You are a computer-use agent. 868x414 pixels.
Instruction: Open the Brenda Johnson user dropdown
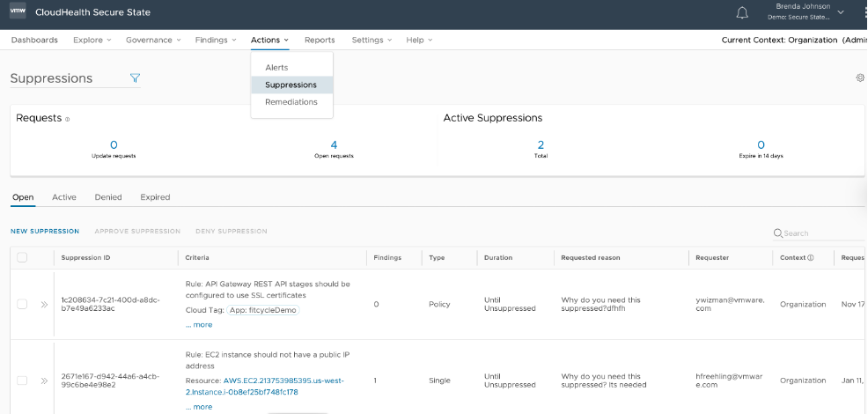(x=840, y=12)
